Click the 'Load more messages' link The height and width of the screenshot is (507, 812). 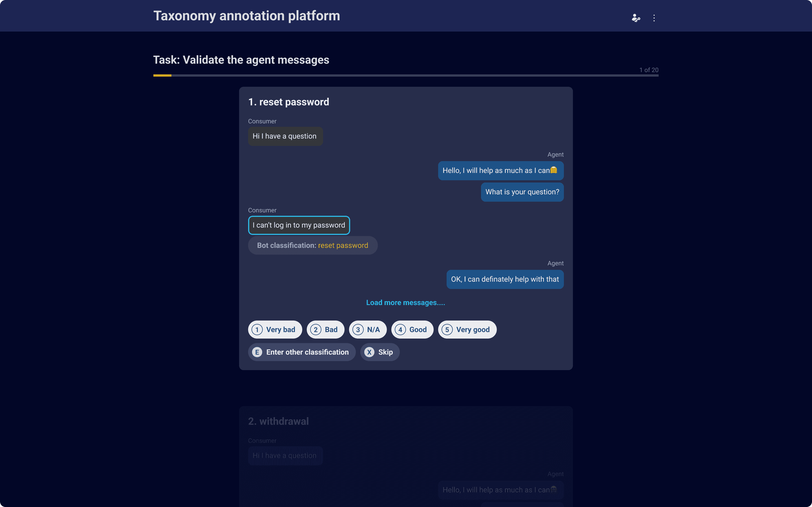click(x=406, y=303)
